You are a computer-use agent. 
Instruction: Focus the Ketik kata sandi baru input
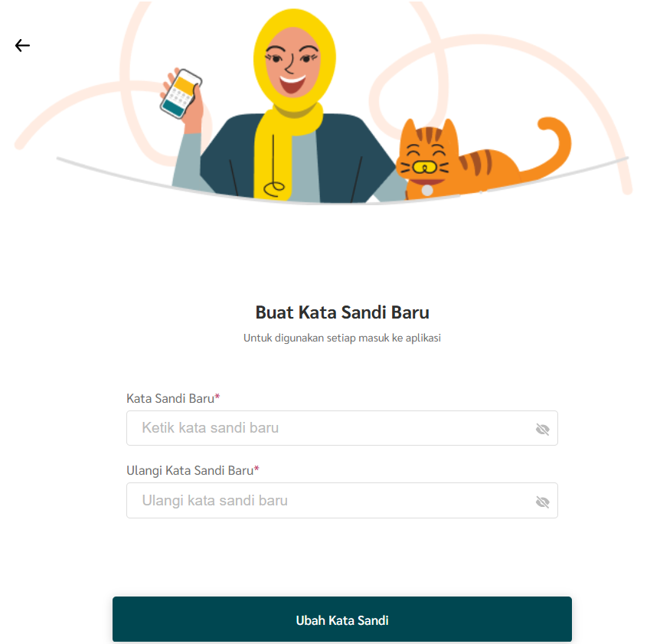point(341,428)
